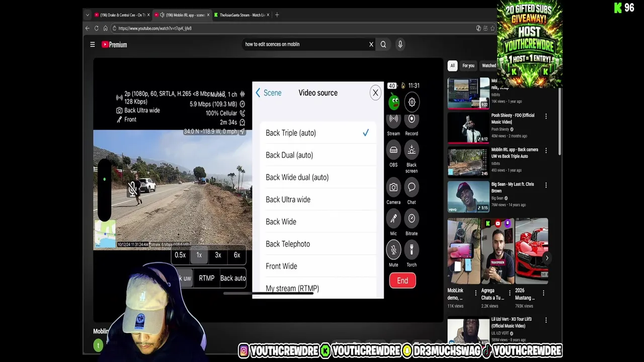Open a new browser tab with plus
The image size is (644, 362).
(277, 15)
